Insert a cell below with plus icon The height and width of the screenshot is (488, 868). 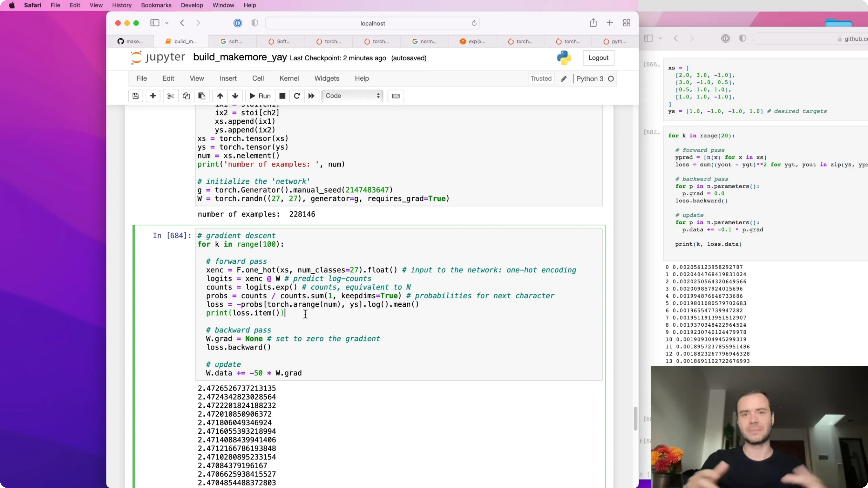(x=153, y=96)
